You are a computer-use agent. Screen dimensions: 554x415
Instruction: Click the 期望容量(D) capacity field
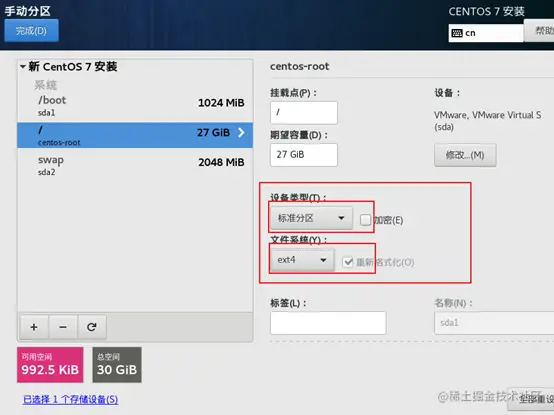[x=304, y=155]
